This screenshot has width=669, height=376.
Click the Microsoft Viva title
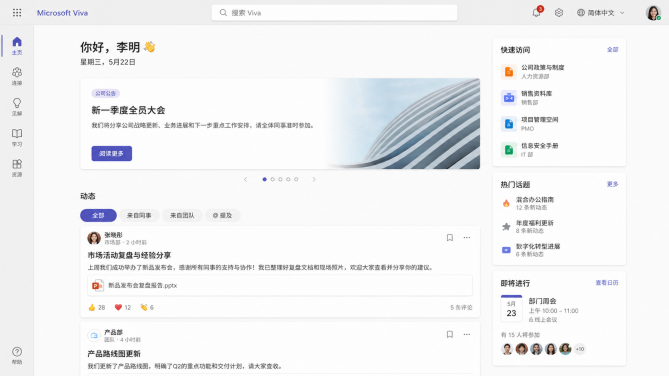62,13
